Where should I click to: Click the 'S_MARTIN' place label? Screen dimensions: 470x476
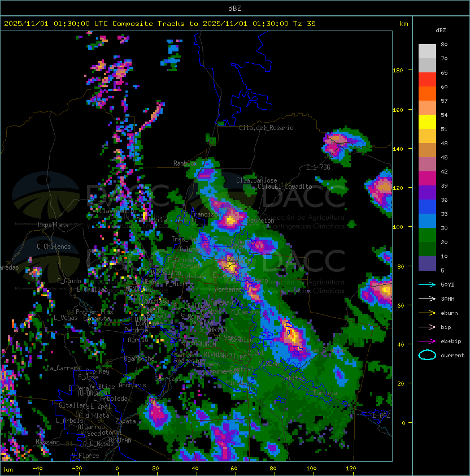[213, 329]
